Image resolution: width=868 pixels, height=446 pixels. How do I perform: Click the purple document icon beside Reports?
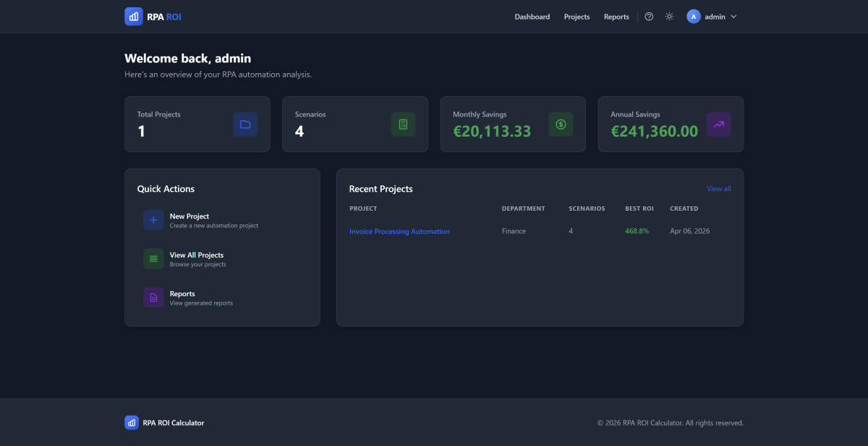point(153,298)
